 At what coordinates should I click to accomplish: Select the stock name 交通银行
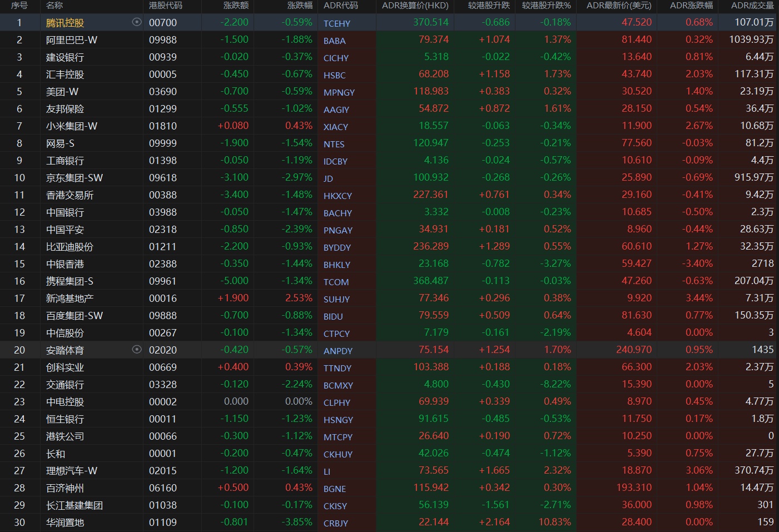(65, 385)
